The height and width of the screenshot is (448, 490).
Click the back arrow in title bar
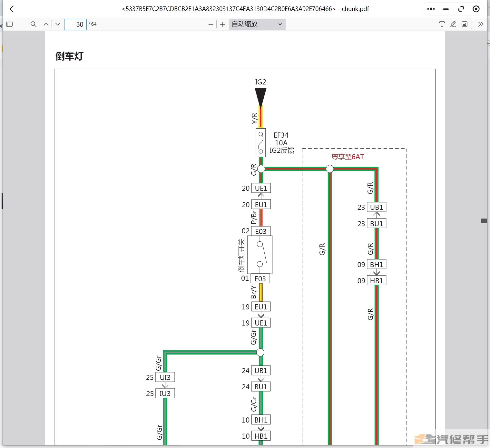click(12, 9)
